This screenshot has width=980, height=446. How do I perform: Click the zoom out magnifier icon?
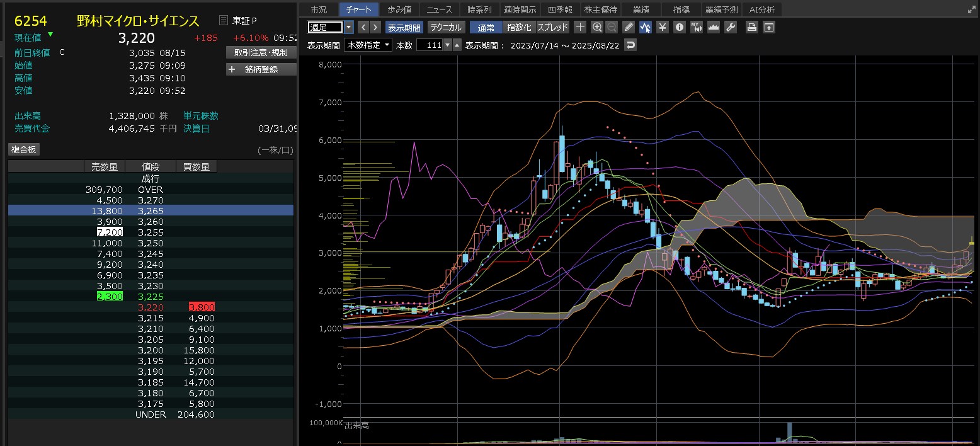tap(612, 27)
